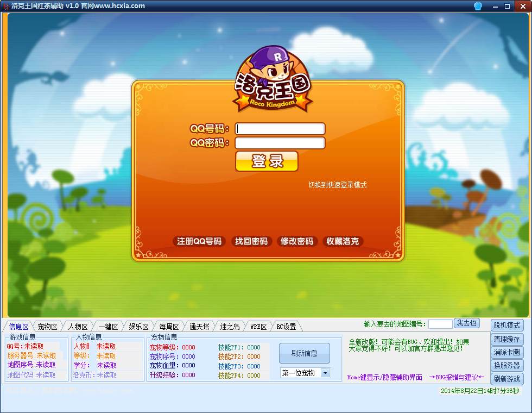The width and height of the screenshot is (532, 413).
Task: Click the 宠物血里: 0000 text
Action: point(173,365)
